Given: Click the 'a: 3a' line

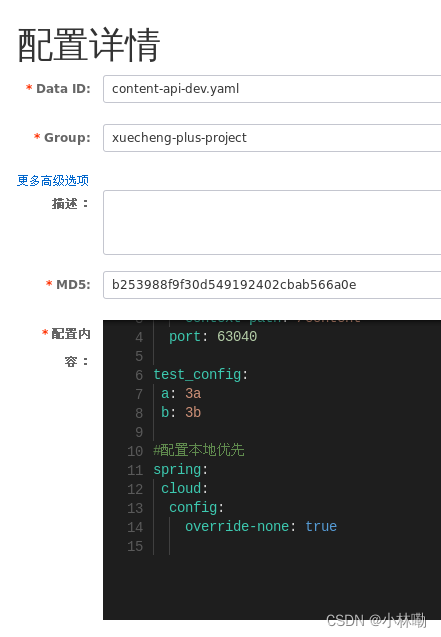Looking at the screenshot, I should click(181, 393).
